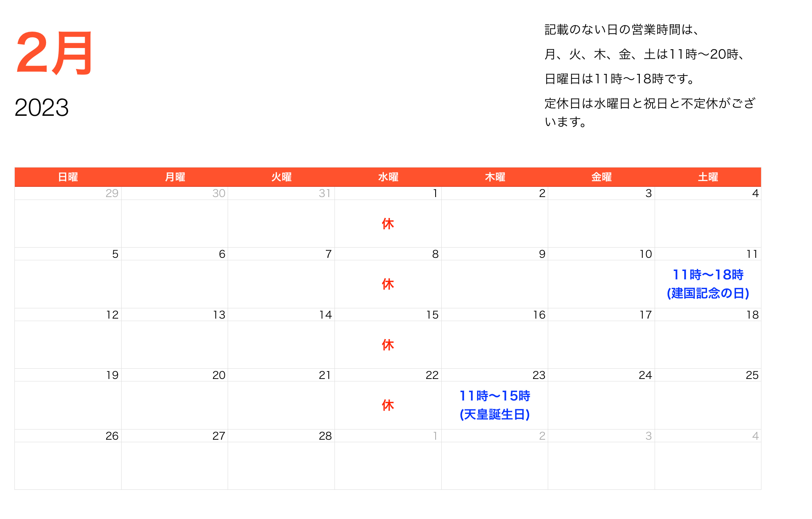Click the note line 月、火、木、金、土は11時〜20時、
812x519 pixels.
point(644,54)
